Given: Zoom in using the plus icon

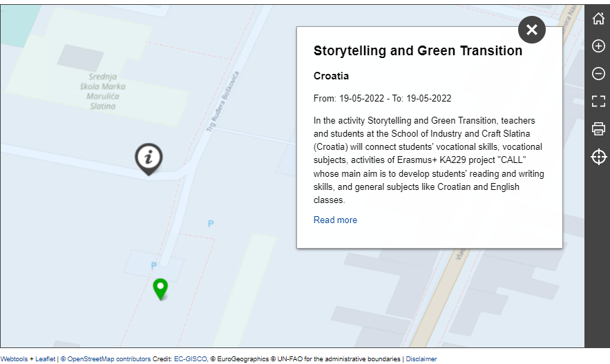Looking at the screenshot, I should tap(598, 46).
